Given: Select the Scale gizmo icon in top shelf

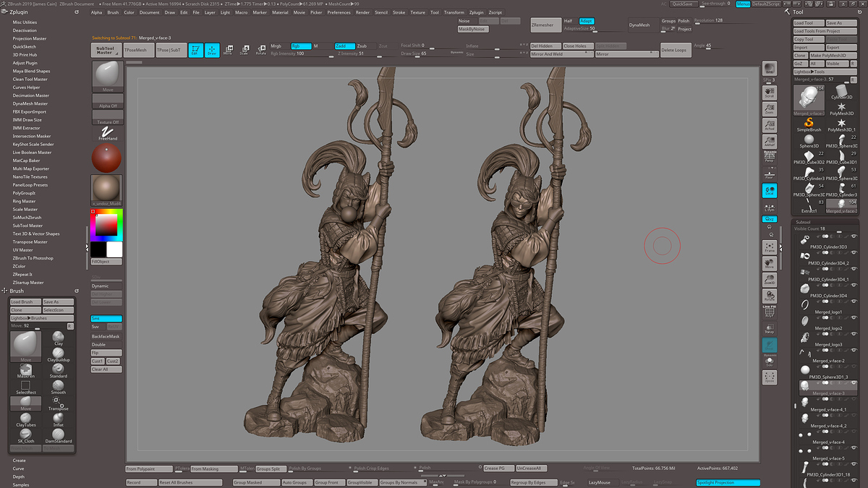Looking at the screenshot, I should (244, 50).
